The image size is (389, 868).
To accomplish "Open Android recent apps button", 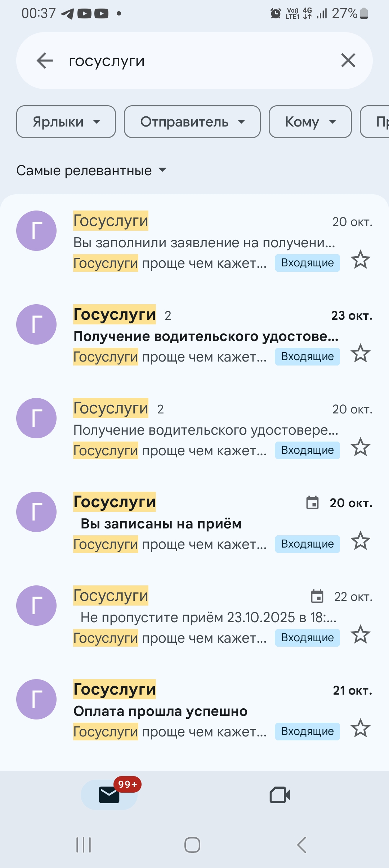I will click(x=84, y=845).
